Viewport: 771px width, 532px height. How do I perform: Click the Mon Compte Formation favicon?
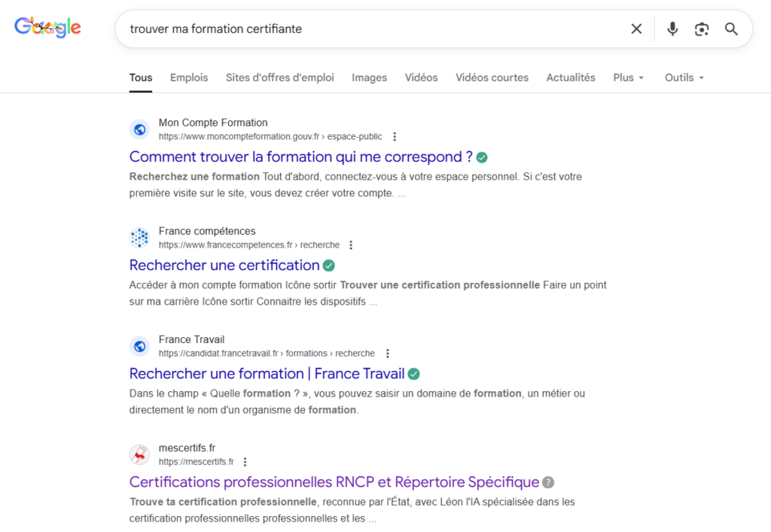(x=139, y=129)
